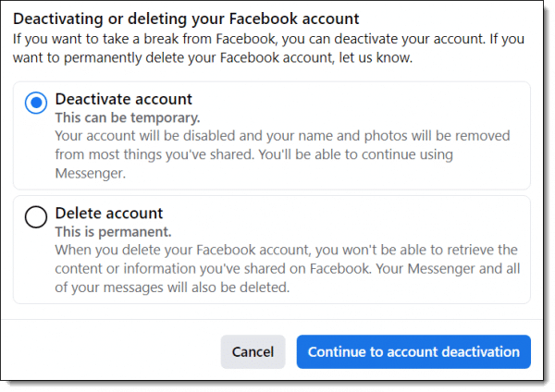Click 'of your messages will also be deleted.'
Screen dimensions: 555x392
point(172,288)
